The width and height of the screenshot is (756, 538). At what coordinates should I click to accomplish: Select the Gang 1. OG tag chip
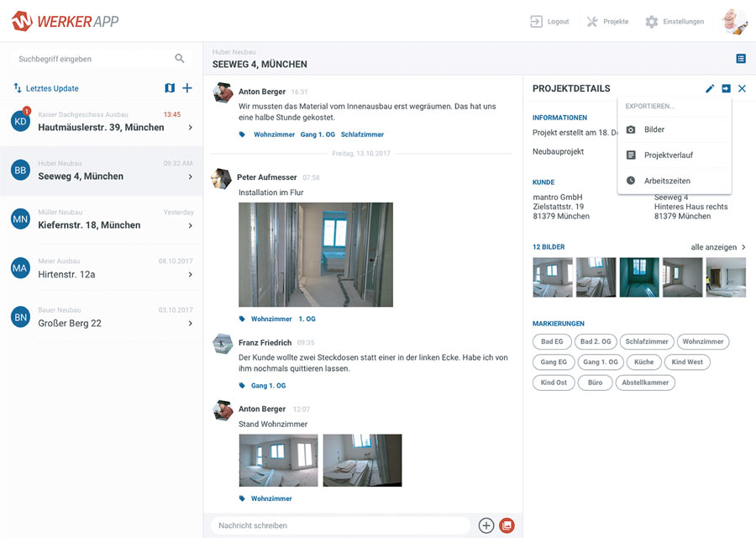pos(601,361)
